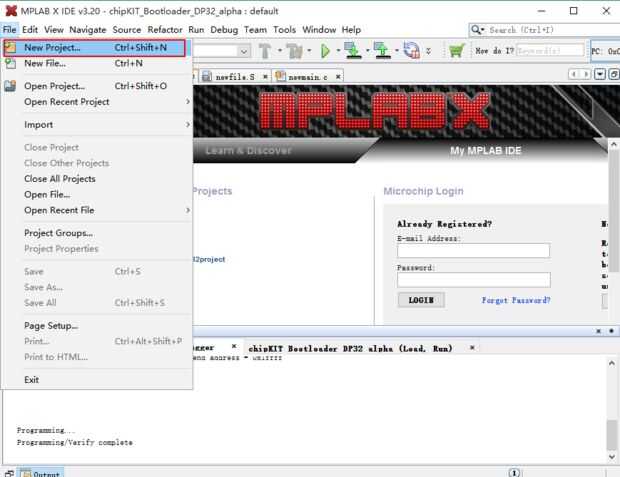Viewport: 620px width, 477px height.
Task: Select chipKIT Bootloader DP32 alpha output tab
Action: (350, 348)
